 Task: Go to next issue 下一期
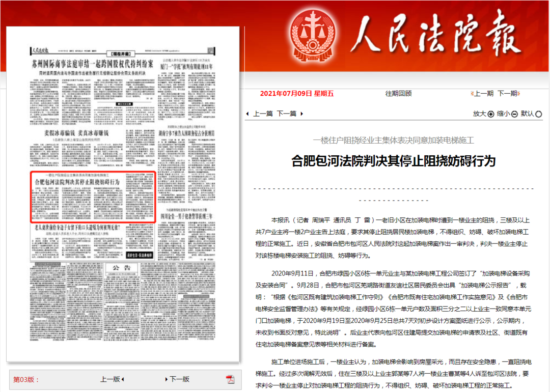coord(508,93)
